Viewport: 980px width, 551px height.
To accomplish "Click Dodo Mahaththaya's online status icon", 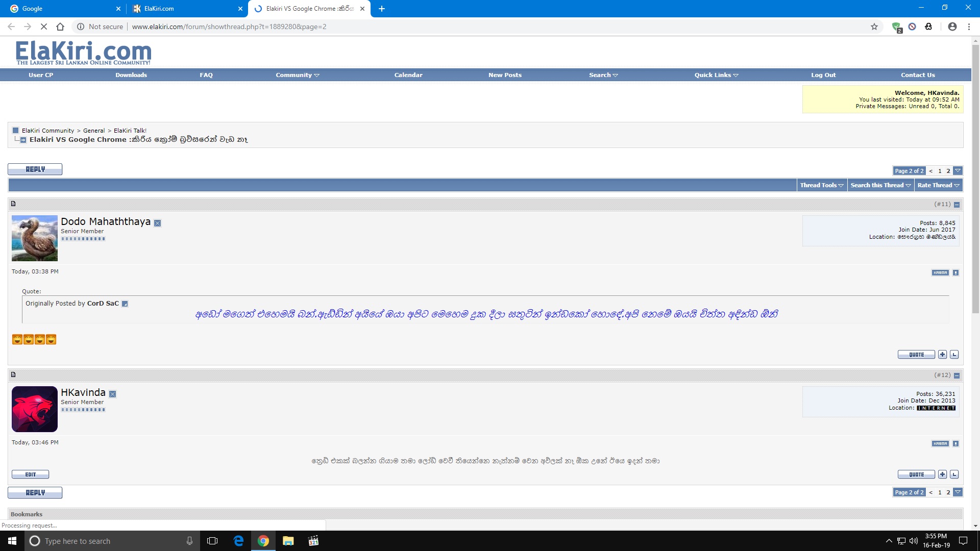I will 158,223.
